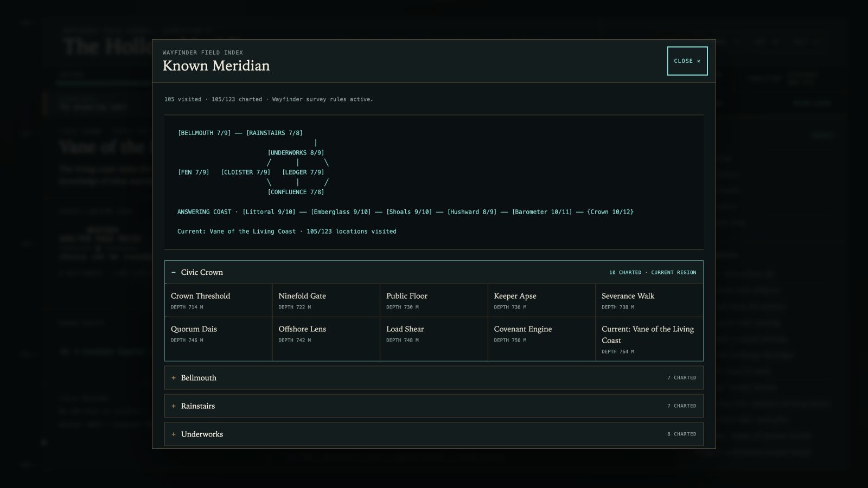Viewport: 868px width, 488px height.
Task: Select the Ninefold Gate location
Action: click(x=326, y=300)
